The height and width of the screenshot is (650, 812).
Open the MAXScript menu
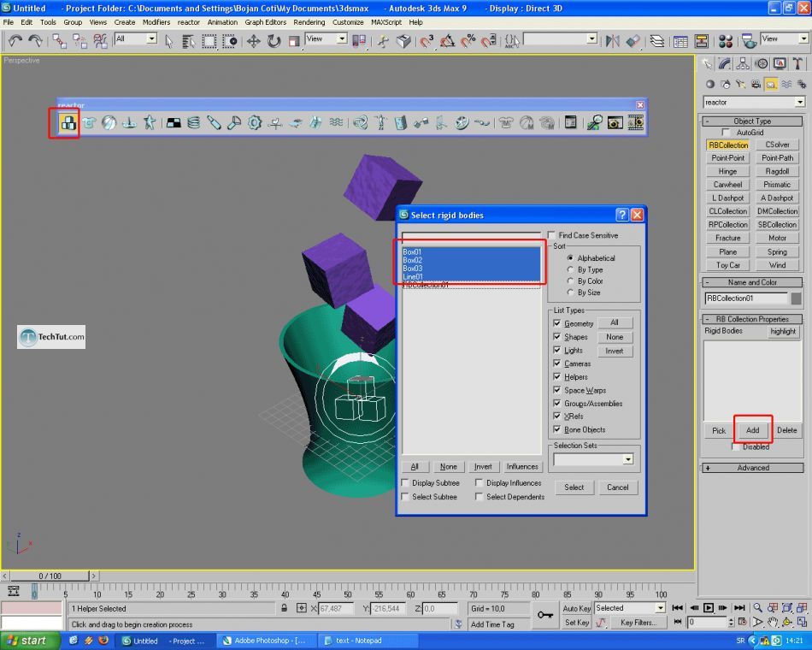pyautogui.click(x=385, y=22)
